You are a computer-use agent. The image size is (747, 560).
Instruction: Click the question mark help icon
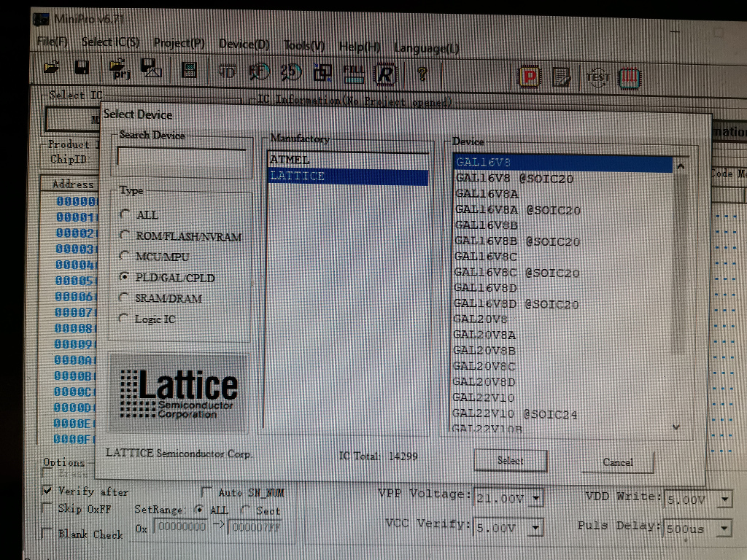tap(422, 74)
